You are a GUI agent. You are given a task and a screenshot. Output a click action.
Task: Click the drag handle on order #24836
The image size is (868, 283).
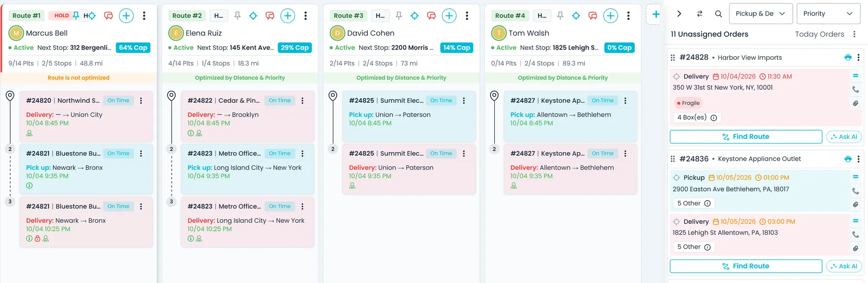673,159
